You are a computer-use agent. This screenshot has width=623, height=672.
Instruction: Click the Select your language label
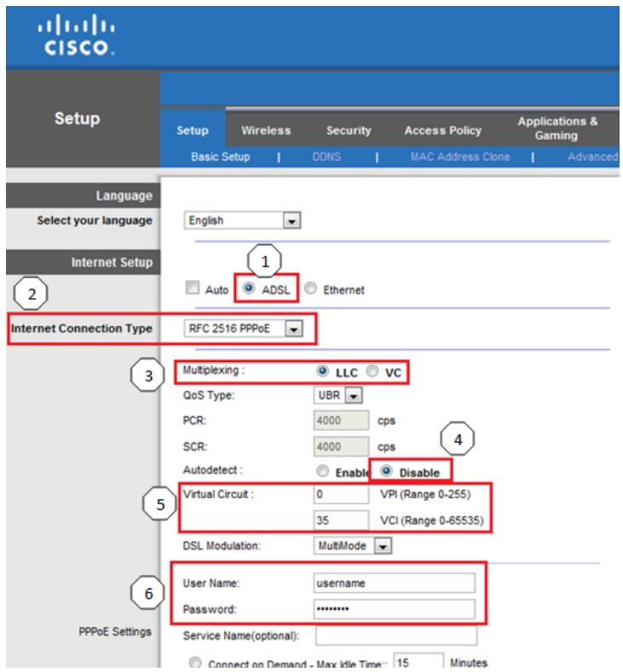coord(95,221)
